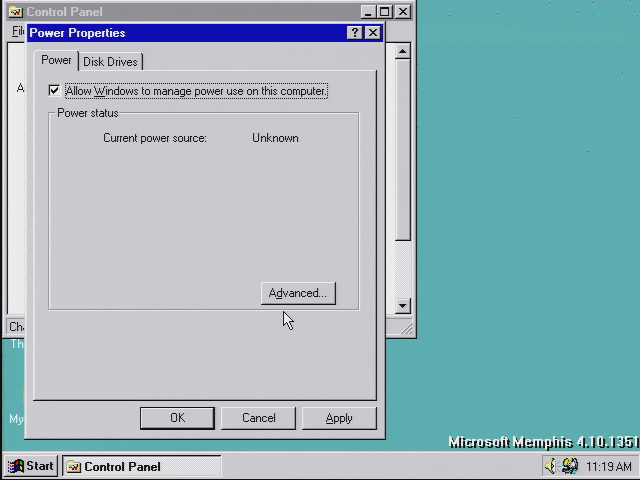
Task: Click the 11:19 AM clock
Action: point(609,466)
